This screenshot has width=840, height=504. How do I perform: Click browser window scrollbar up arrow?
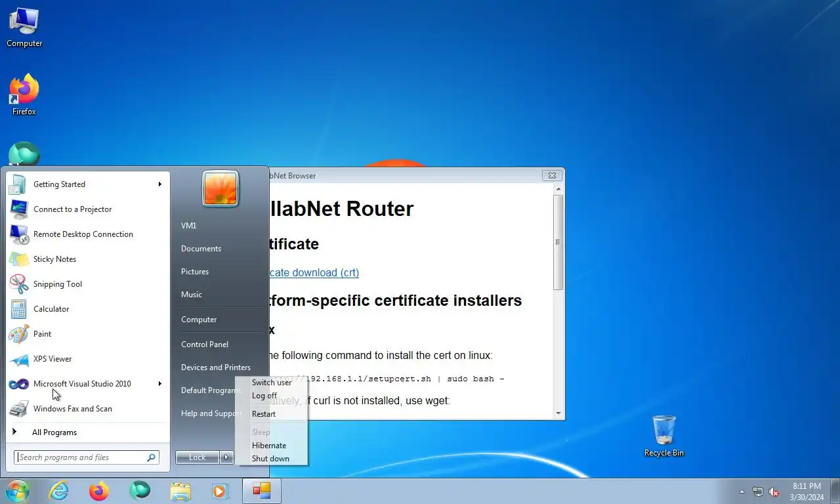(x=558, y=190)
